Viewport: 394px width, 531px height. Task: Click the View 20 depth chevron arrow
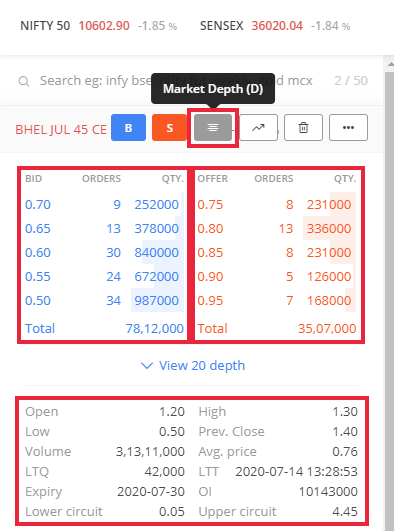coord(147,366)
